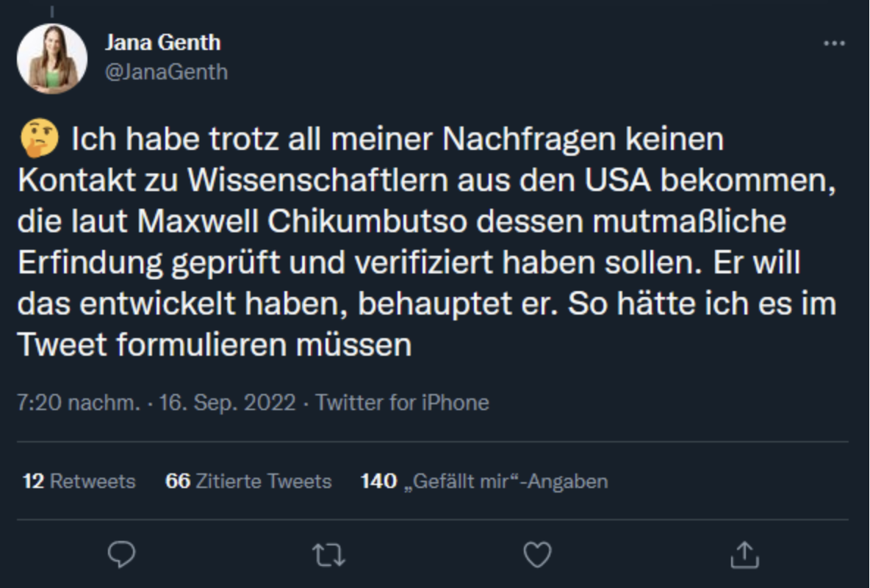870x588 pixels.
Task: Show the 12 Retweets list
Action: click(79, 481)
